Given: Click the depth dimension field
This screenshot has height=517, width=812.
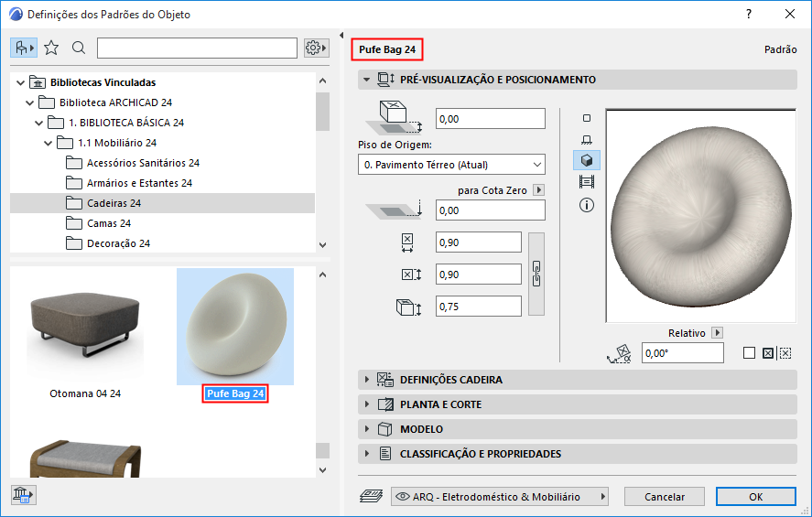Looking at the screenshot, I should [479, 275].
